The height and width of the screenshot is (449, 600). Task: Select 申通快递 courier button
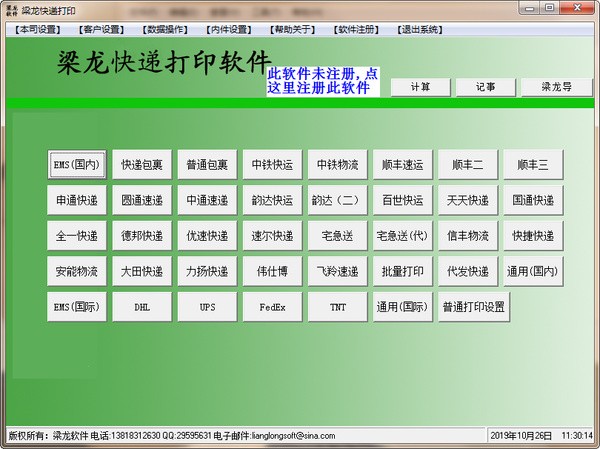(x=77, y=200)
